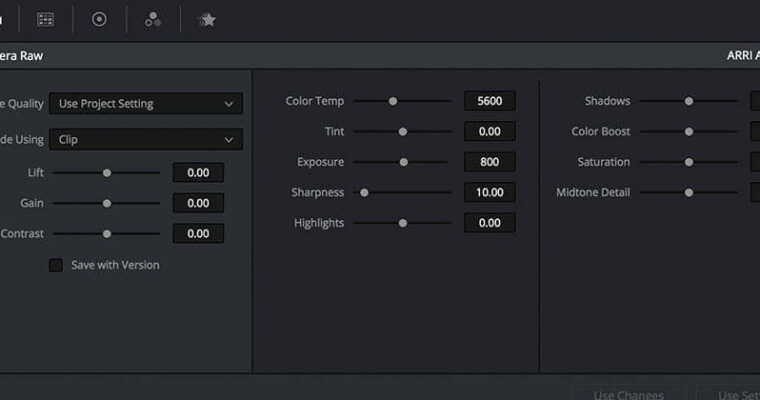Click the Save with Version label
Viewport: 760px width, 400px height.
pyautogui.click(x=115, y=265)
